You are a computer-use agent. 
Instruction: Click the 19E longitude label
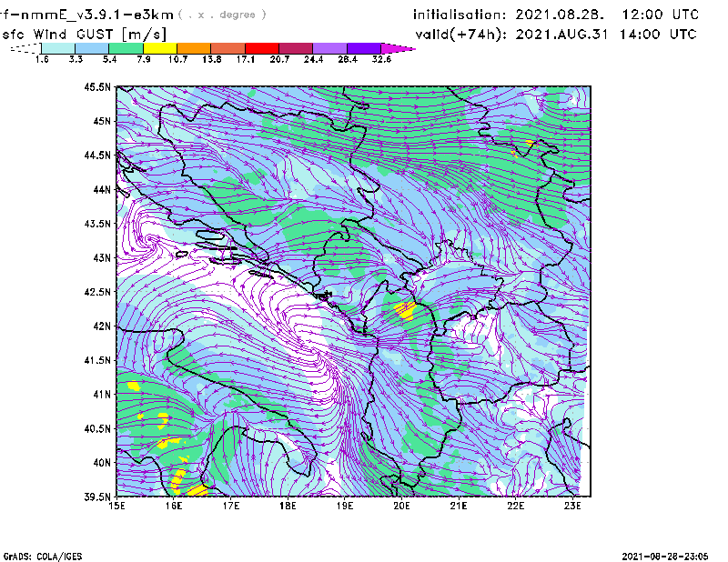pos(345,506)
